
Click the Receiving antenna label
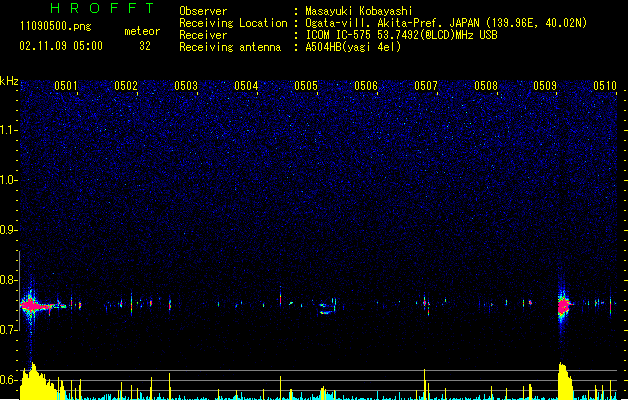point(230,47)
